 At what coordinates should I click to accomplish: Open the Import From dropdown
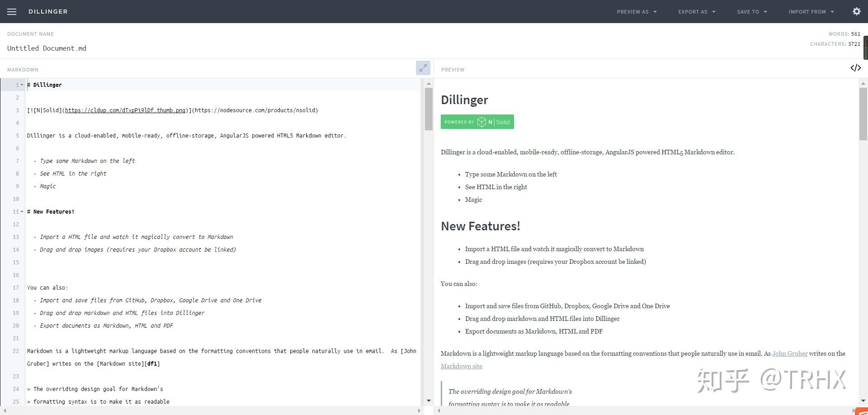[811, 12]
